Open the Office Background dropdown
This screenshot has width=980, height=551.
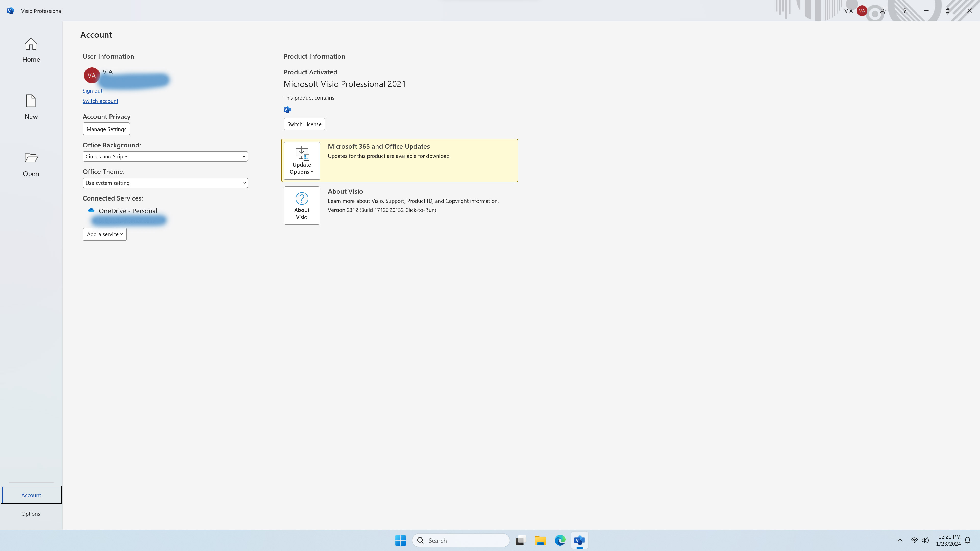tap(165, 156)
